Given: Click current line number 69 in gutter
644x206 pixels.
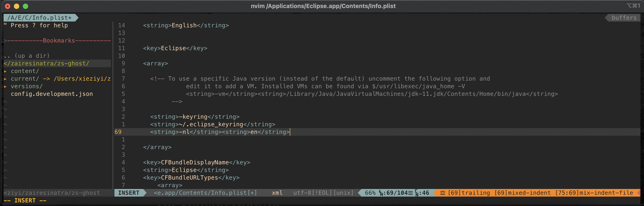Looking at the screenshot, I should (118, 132).
